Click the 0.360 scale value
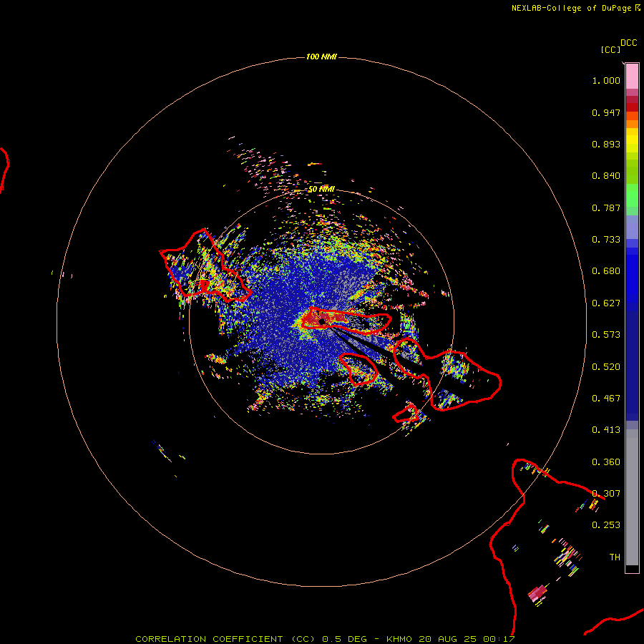The image size is (644, 644). click(x=606, y=462)
